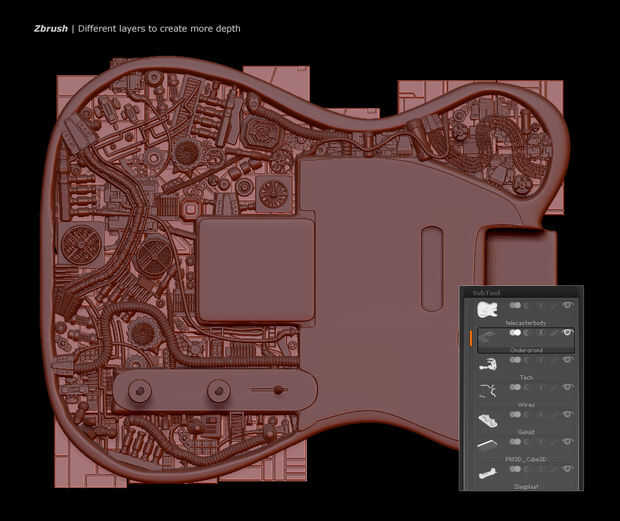Click the Tech subtool thumbnail icon

tap(488, 364)
